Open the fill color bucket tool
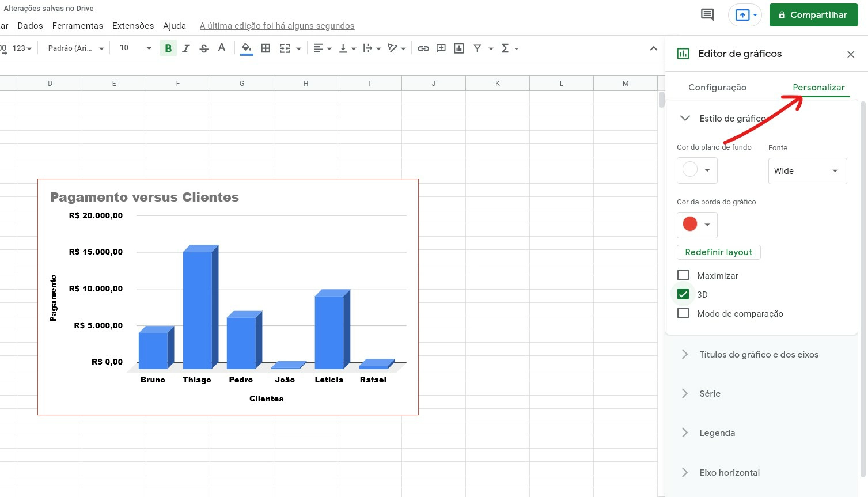This screenshot has width=868, height=497. click(247, 48)
